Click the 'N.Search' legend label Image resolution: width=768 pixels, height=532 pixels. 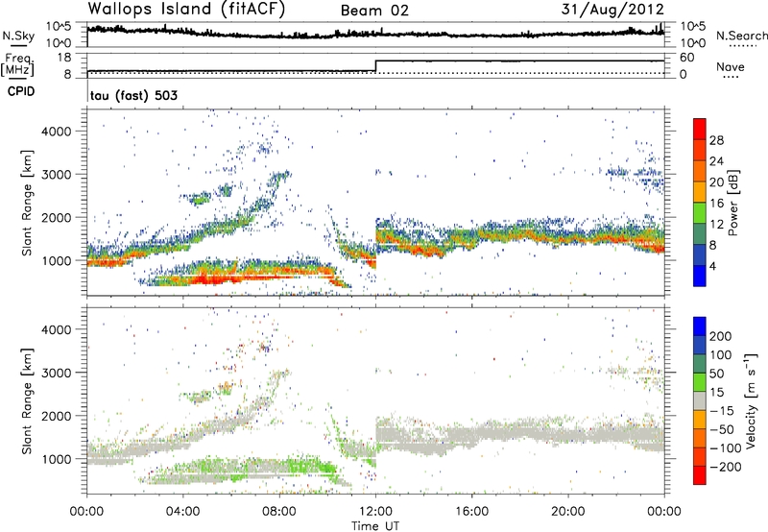(x=741, y=36)
